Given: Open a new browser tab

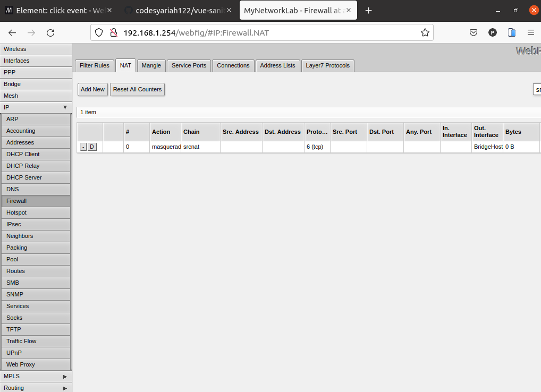Looking at the screenshot, I should click(x=368, y=11).
